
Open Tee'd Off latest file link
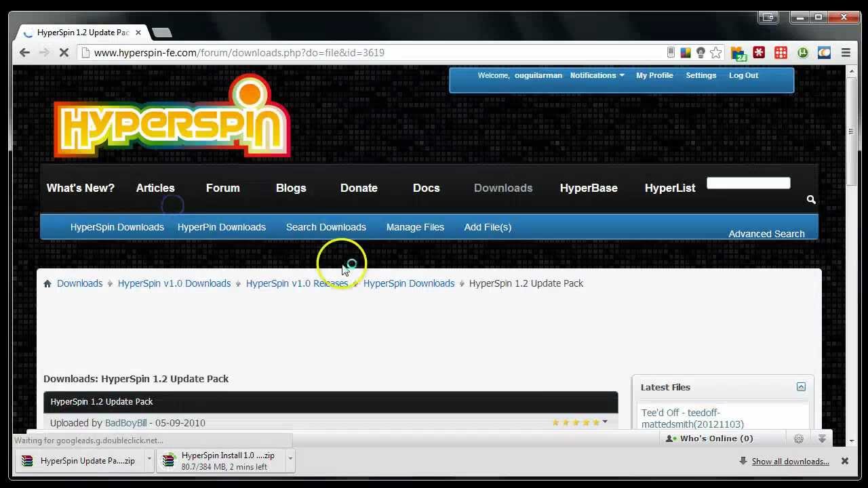click(692, 418)
